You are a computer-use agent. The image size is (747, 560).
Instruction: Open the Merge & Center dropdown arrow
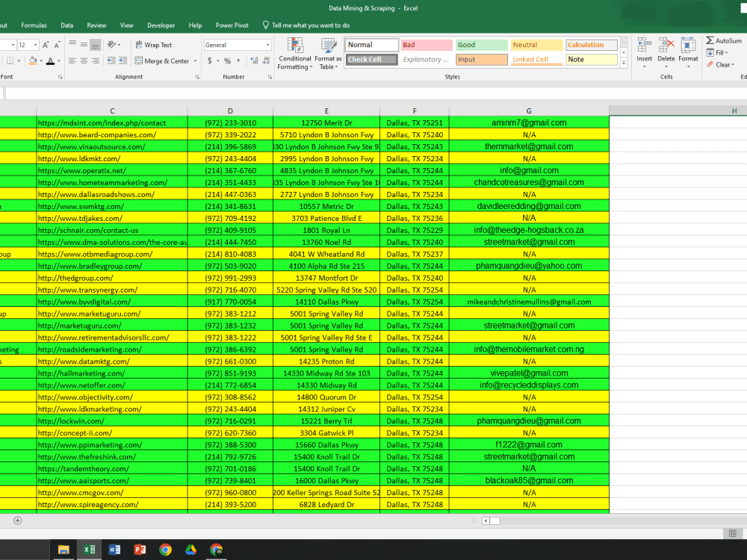coord(195,61)
